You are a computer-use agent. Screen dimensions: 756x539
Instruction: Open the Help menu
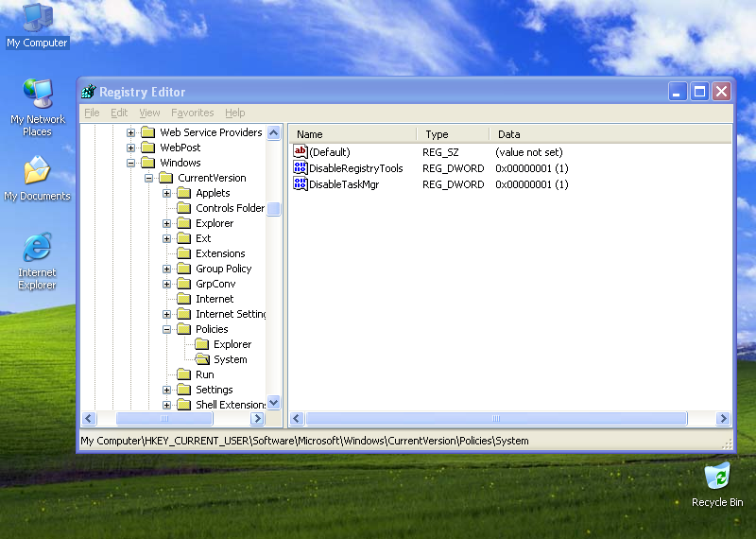coord(234,113)
